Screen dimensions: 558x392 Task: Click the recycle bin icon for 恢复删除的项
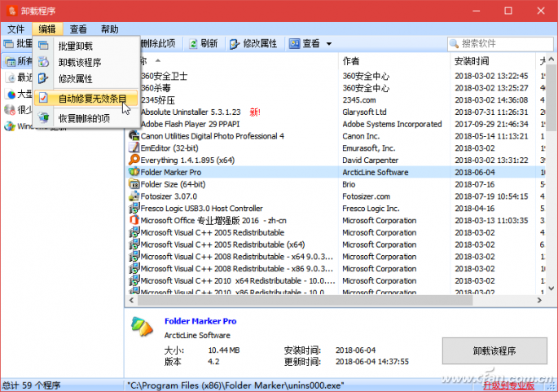[x=43, y=117]
